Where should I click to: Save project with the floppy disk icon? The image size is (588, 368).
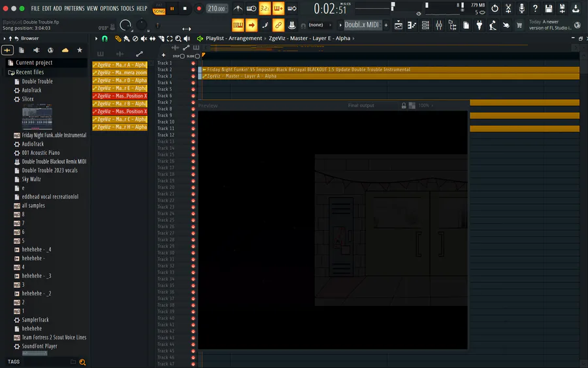pyautogui.click(x=549, y=8)
